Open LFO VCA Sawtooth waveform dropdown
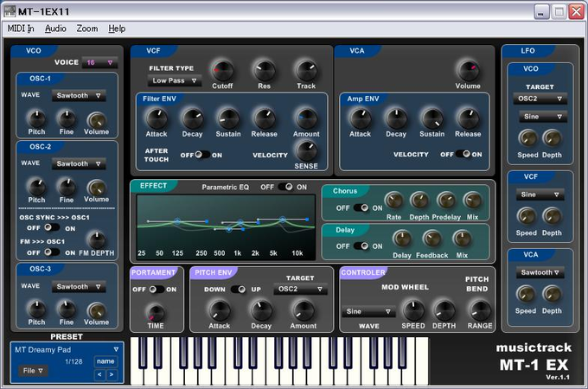Viewport: 588px width, 389px height. (540, 272)
